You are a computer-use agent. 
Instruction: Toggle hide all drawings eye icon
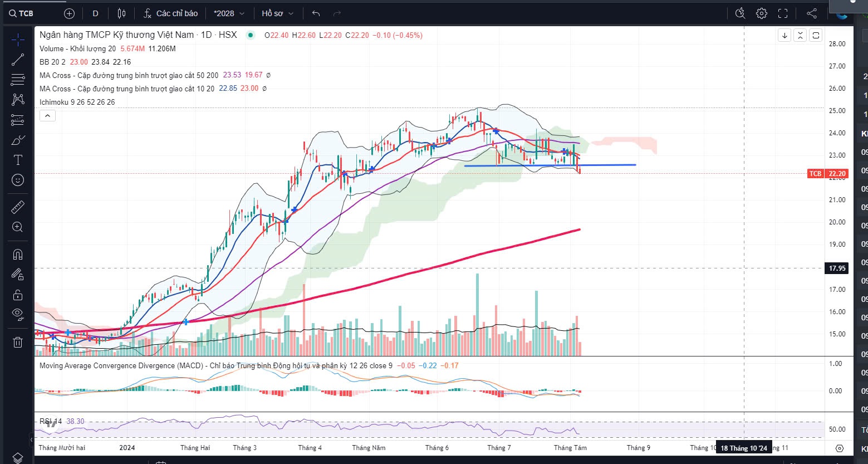tap(18, 314)
